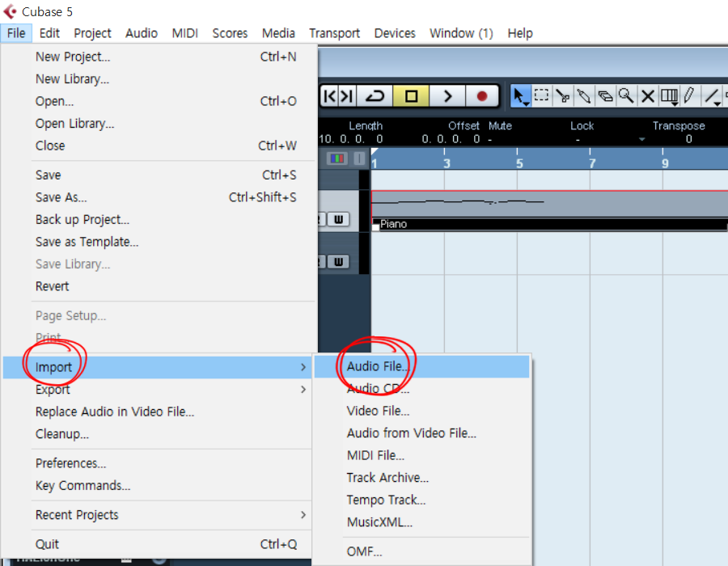Open the Help menu
728x566 pixels.
pos(520,33)
